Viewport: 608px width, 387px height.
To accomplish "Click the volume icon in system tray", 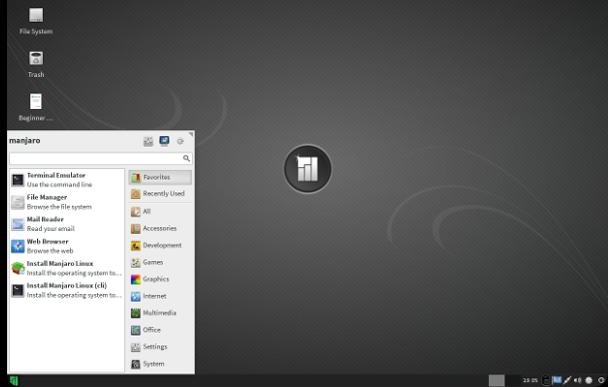I will (x=577, y=380).
